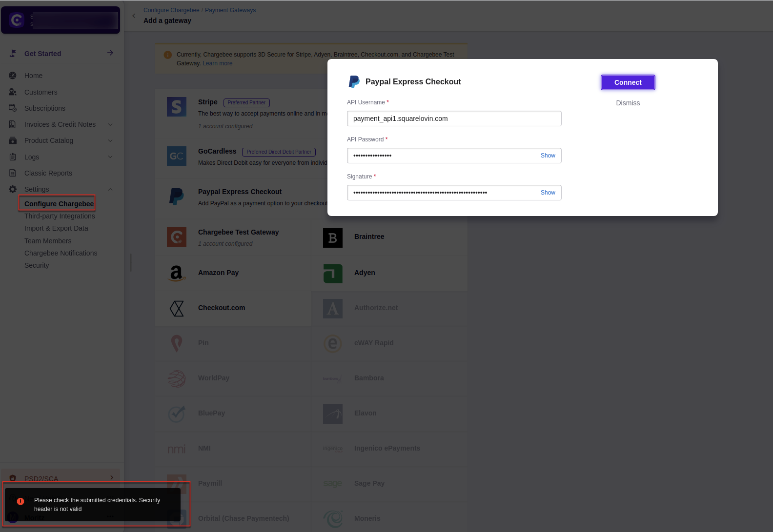
Task: Expand Invoices & Credit Notes menu
Action: [x=110, y=124]
